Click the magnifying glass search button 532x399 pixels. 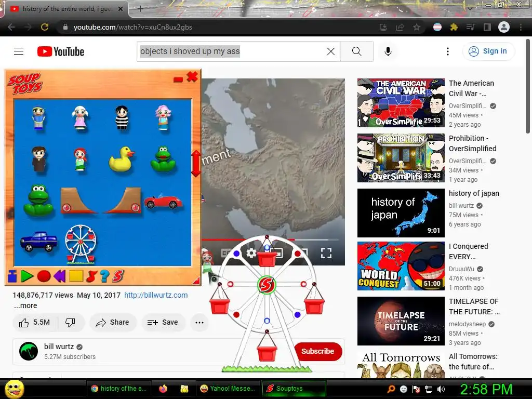356,51
